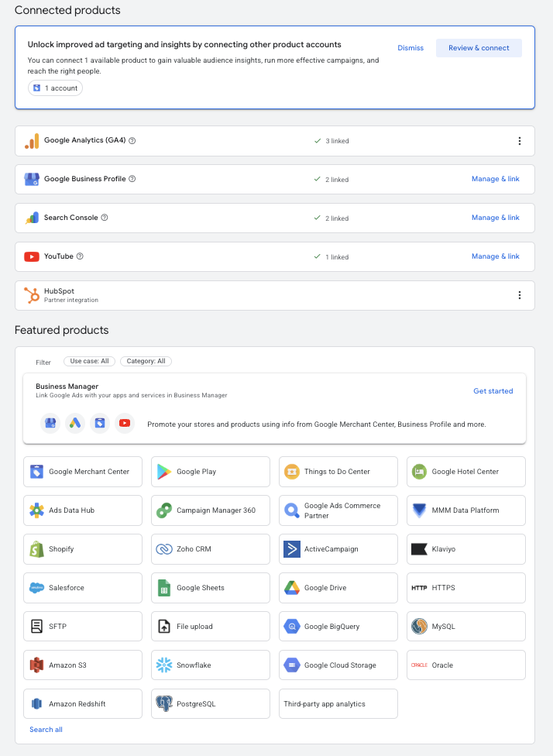Open the SFTP card
This screenshot has height=756, width=553.
[83, 627]
